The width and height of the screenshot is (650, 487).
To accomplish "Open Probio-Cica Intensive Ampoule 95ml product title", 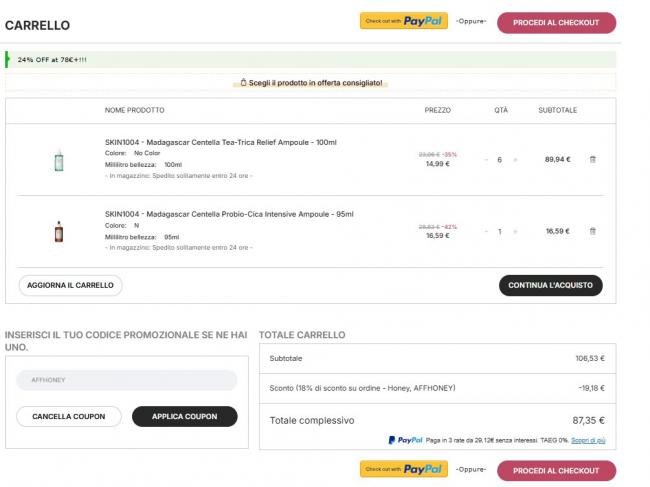I will (x=229, y=214).
